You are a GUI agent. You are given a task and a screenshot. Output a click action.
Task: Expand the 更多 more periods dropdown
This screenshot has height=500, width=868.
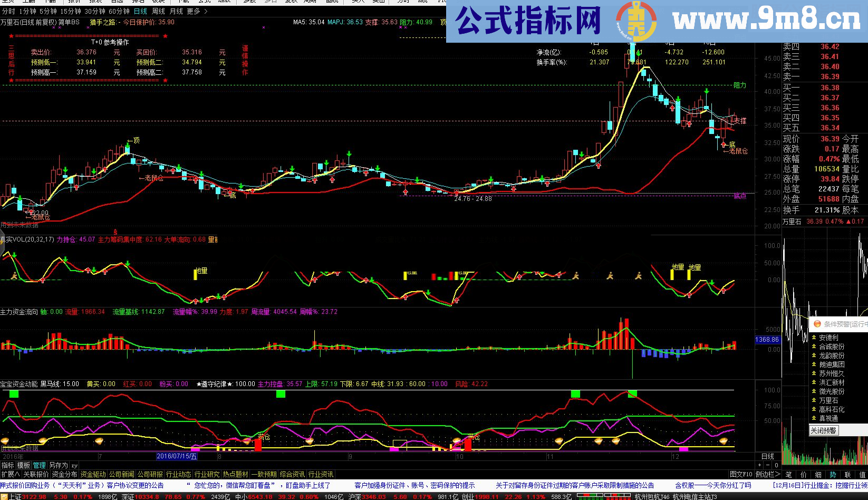(197, 11)
